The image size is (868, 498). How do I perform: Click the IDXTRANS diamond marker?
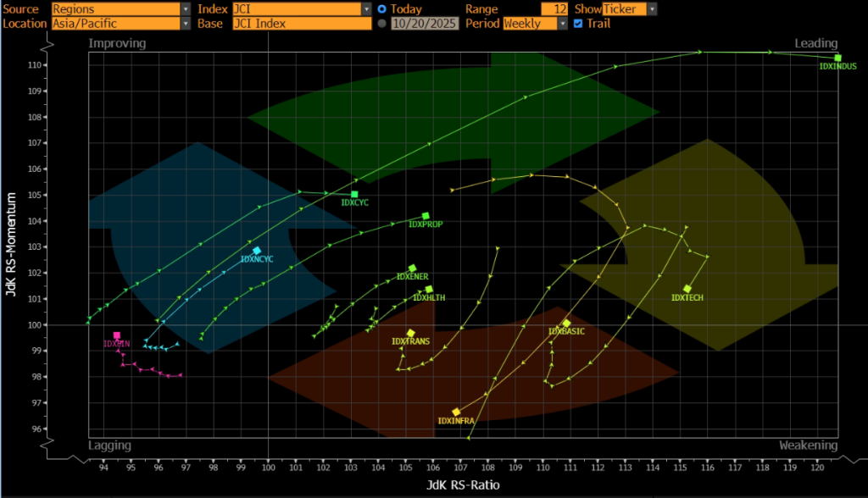pyautogui.click(x=410, y=334)
